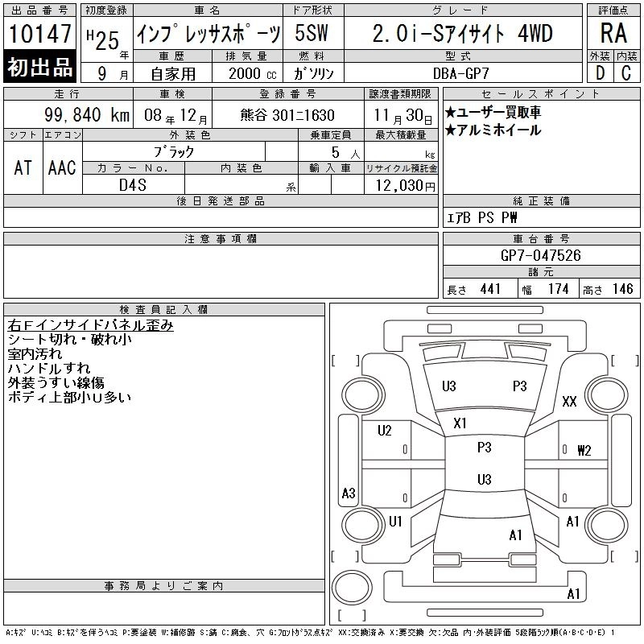This screenshot has height=644, width=644.
Task: Click U2 mark on left front door
Action: pos(385,431)
